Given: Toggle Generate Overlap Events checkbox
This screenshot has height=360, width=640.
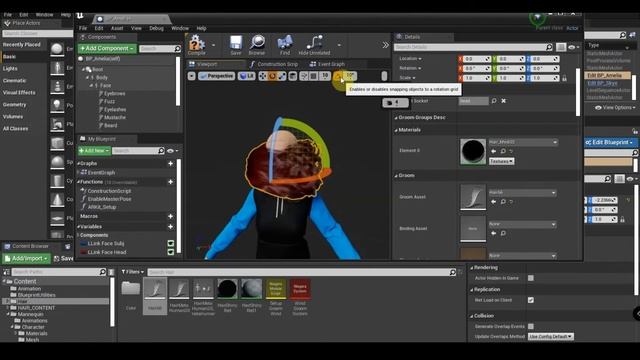Looking at the screenshot, I should coord(531,326).
